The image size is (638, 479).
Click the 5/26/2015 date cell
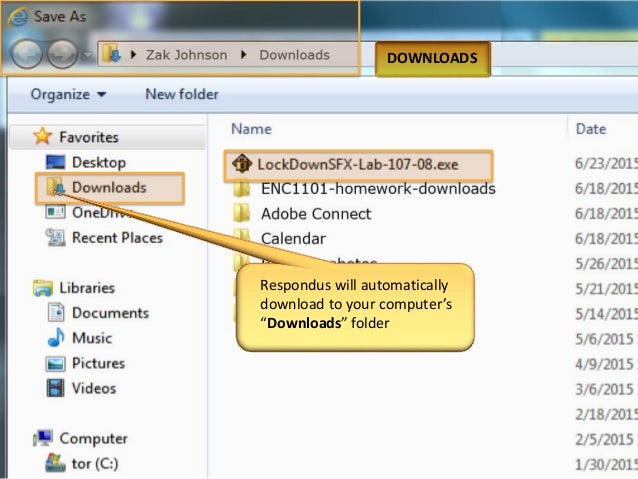(606, 264)
